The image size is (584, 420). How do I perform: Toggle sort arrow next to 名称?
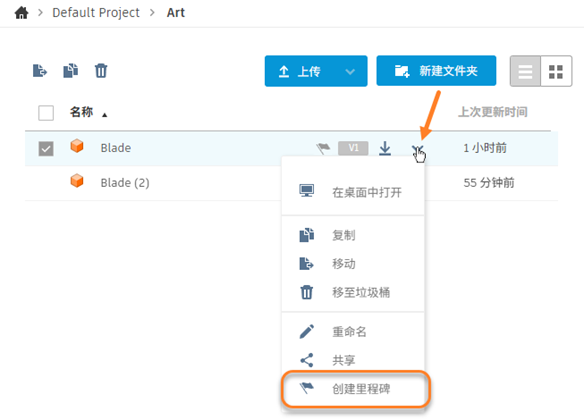(x=105, y=115)
